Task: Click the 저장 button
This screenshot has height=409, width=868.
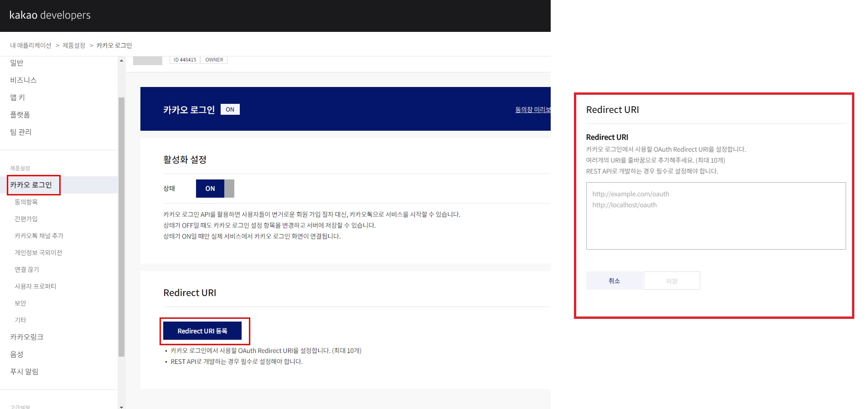Action: 672,281
